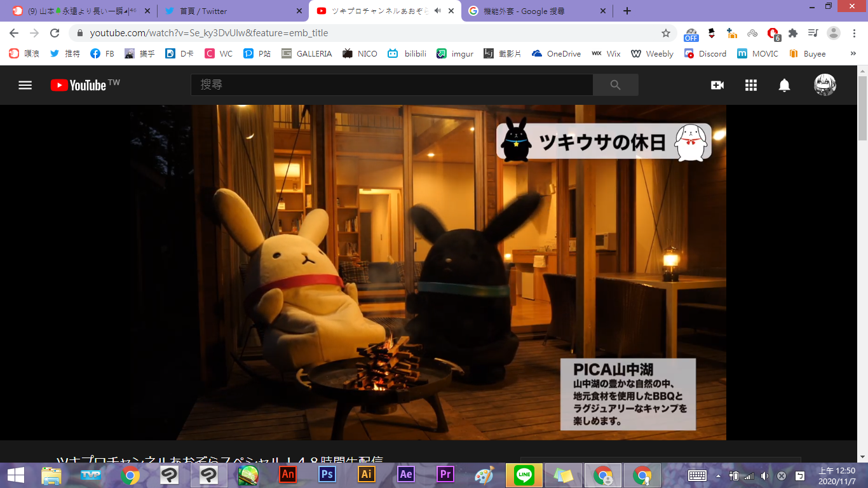868x488 pixels.
Task: Go back to the previous page
Action: 14,33
